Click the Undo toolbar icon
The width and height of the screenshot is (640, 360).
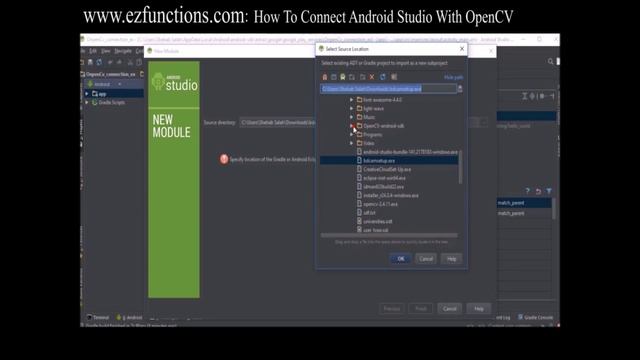pos(110,62)
